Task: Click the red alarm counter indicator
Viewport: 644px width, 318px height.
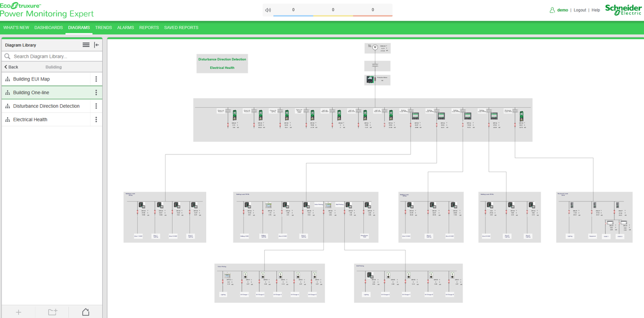Action: point(372,11)
